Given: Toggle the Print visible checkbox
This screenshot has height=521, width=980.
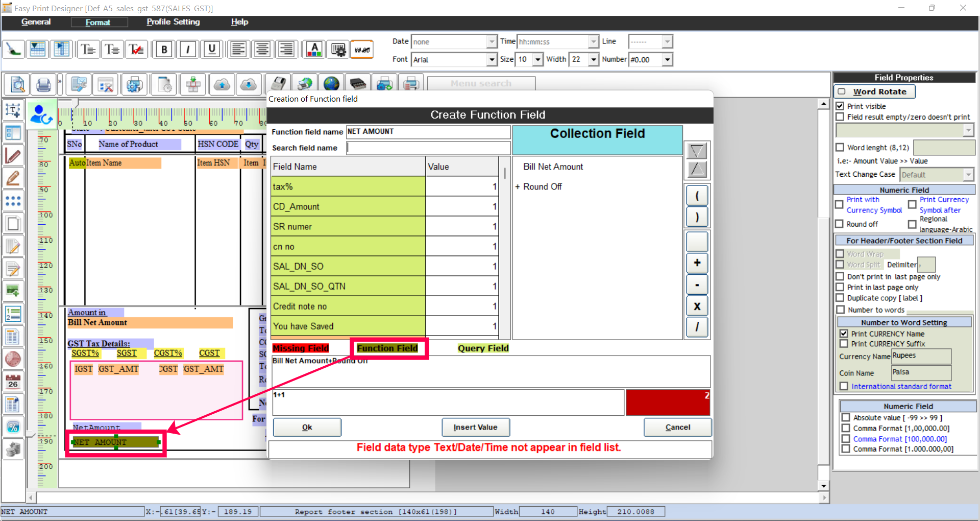Looking at the screenshot, I should click(840, 106).
